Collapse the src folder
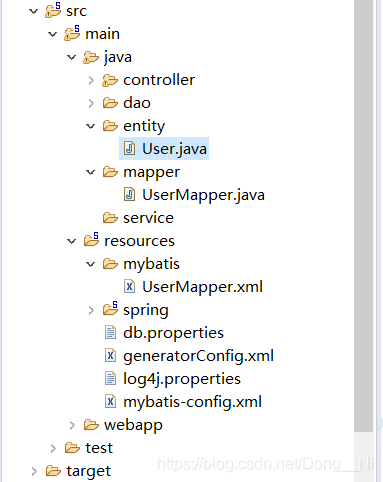383x482 pixels. [x=34, y=12]
